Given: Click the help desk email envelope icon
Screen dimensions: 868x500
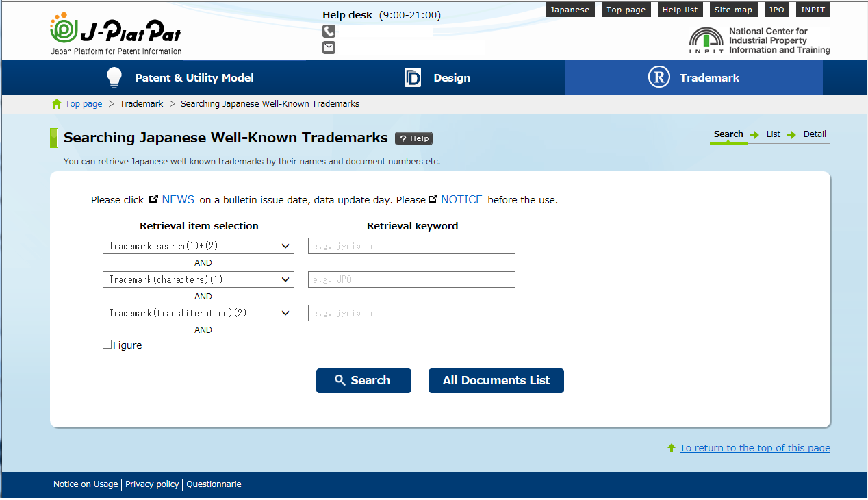Looking at the screenshot, I should point(329,47).
